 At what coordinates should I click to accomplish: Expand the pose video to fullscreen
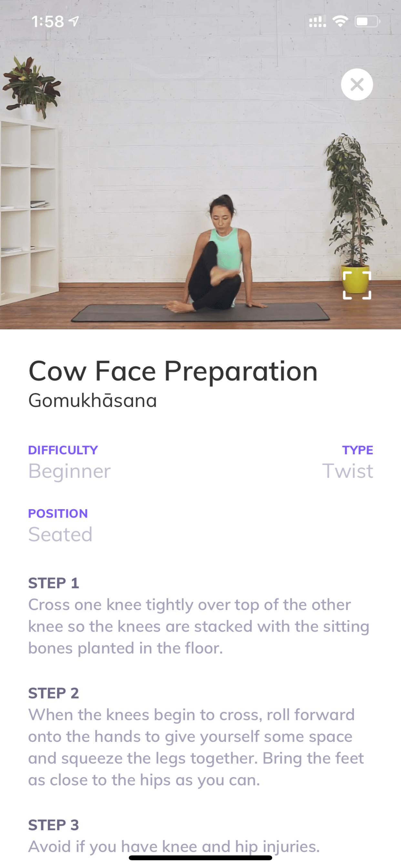[357, 285]
